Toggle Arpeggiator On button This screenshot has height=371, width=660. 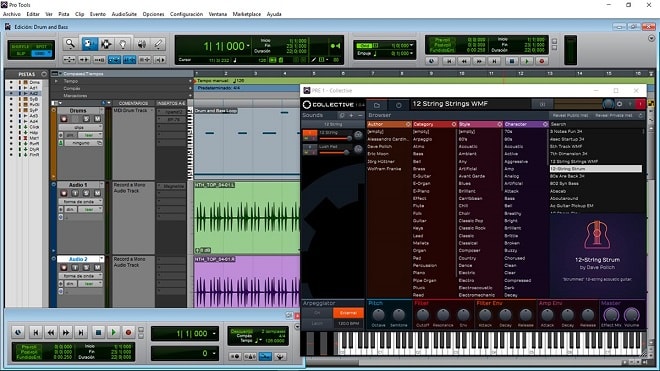tap(317, 313)
